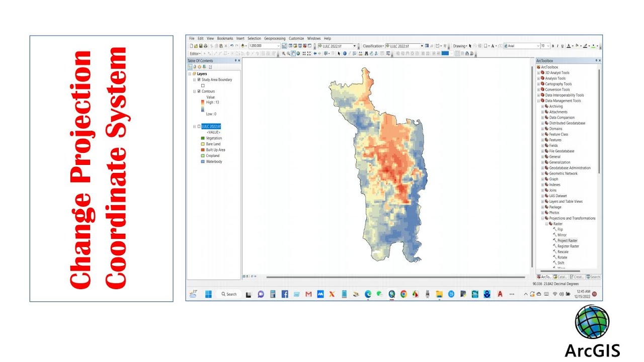The height and width of the screenshot is (362, 644).
Task: Apply Bold text formatting
Action: (x=552, y=46)
